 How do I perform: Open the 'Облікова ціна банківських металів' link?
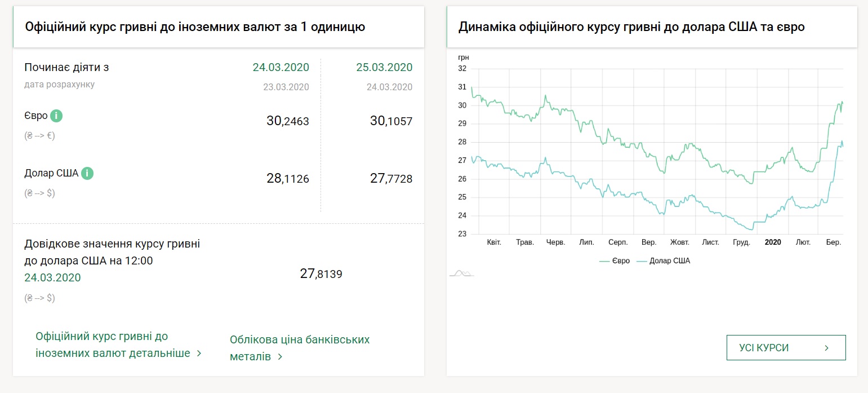300,348
